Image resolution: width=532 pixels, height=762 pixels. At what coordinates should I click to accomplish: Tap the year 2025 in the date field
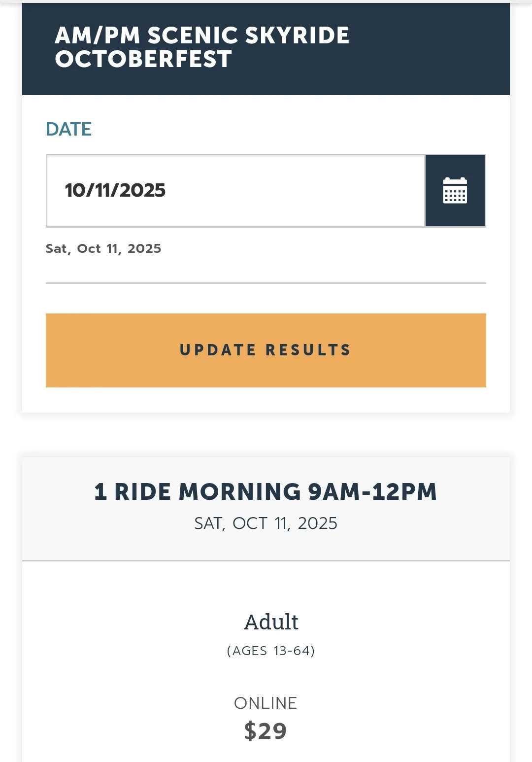pyautogui.click(x=142, y=191)
